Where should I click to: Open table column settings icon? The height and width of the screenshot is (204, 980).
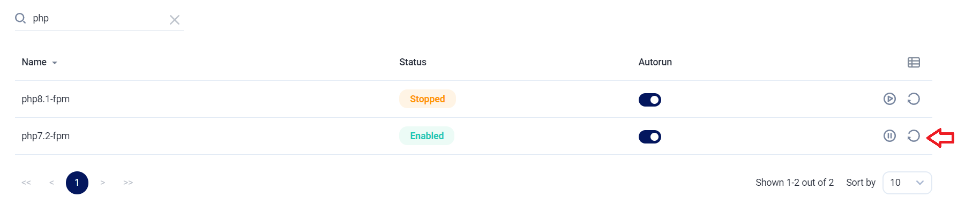tap(914, 63)
